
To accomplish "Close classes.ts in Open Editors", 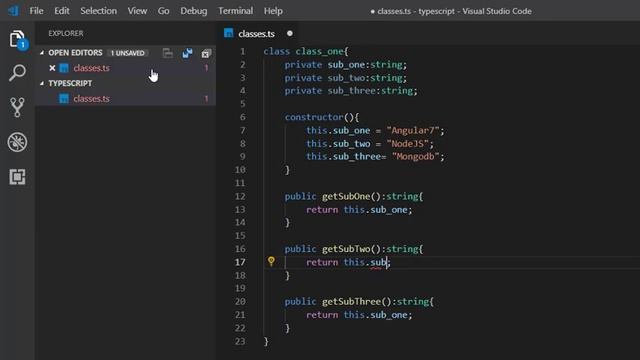I will point(52,68).
